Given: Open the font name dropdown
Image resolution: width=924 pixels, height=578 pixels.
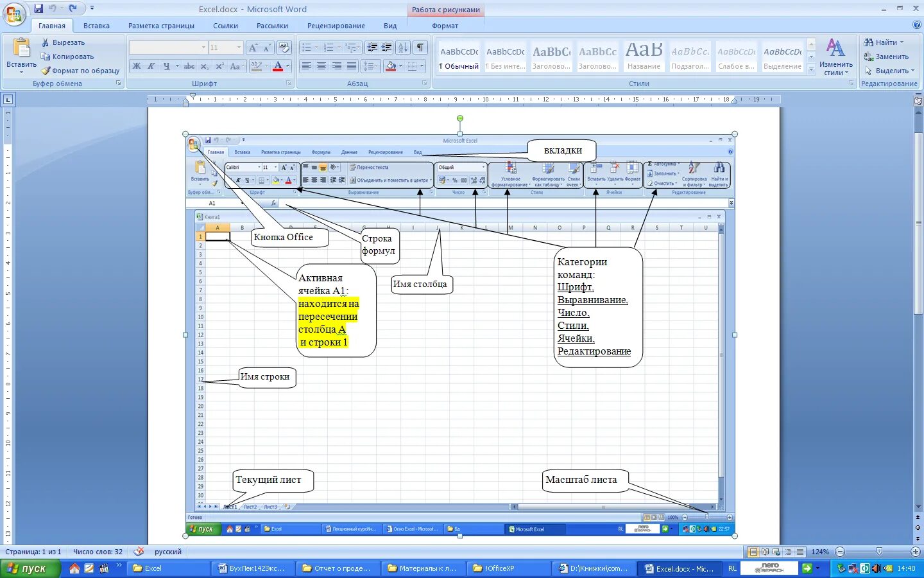Looking at the screenshot, I should pos(204,48).
